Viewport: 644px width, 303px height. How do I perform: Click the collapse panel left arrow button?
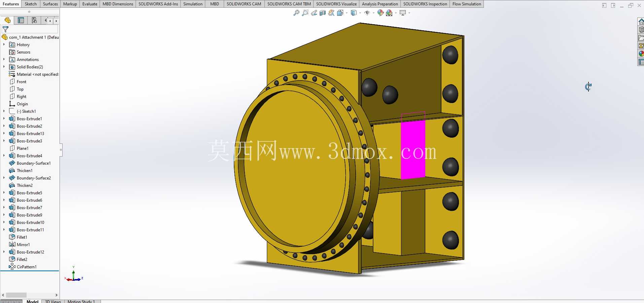click(x=604, y=5)
